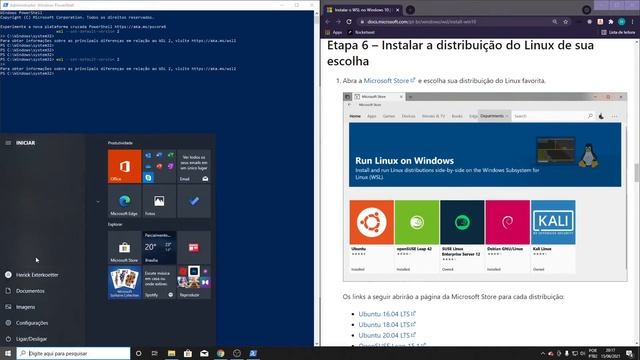Image resolution: width=640 pixels, height=360 pixels.
Task: Zoom icon in Chrome address bar
Action: 555,22
